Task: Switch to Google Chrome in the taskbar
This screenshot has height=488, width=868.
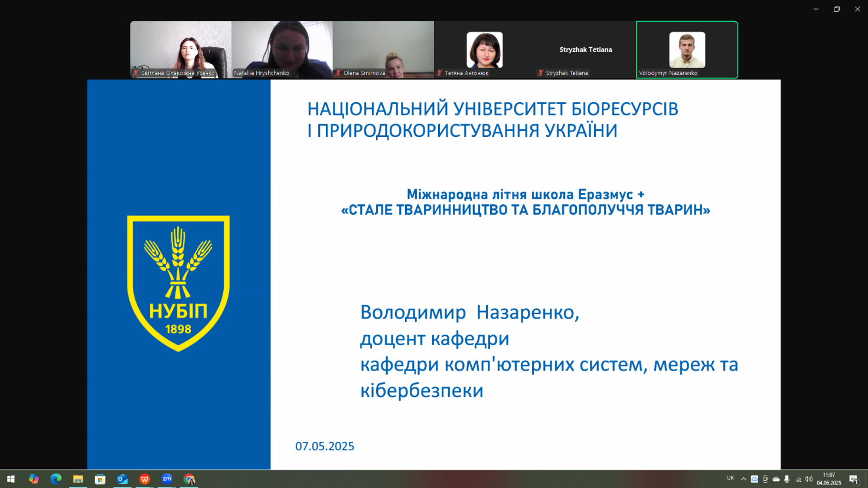Action: tap(189, 479)
